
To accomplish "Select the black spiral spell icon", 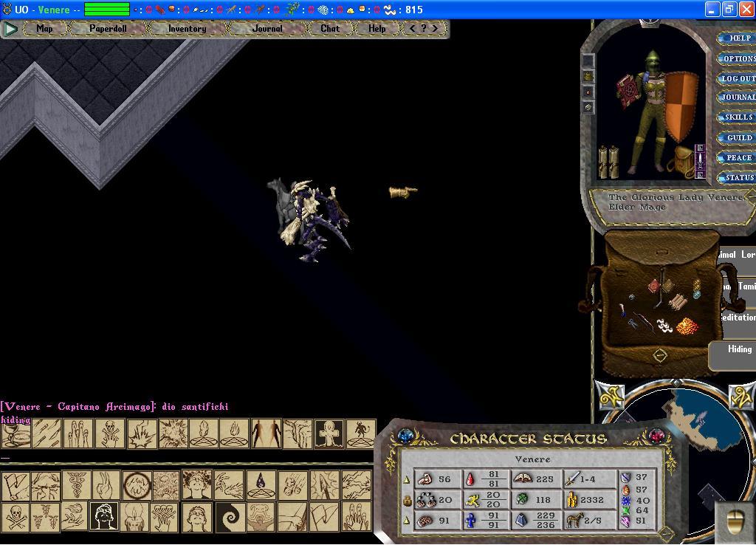I will point(230,516).
